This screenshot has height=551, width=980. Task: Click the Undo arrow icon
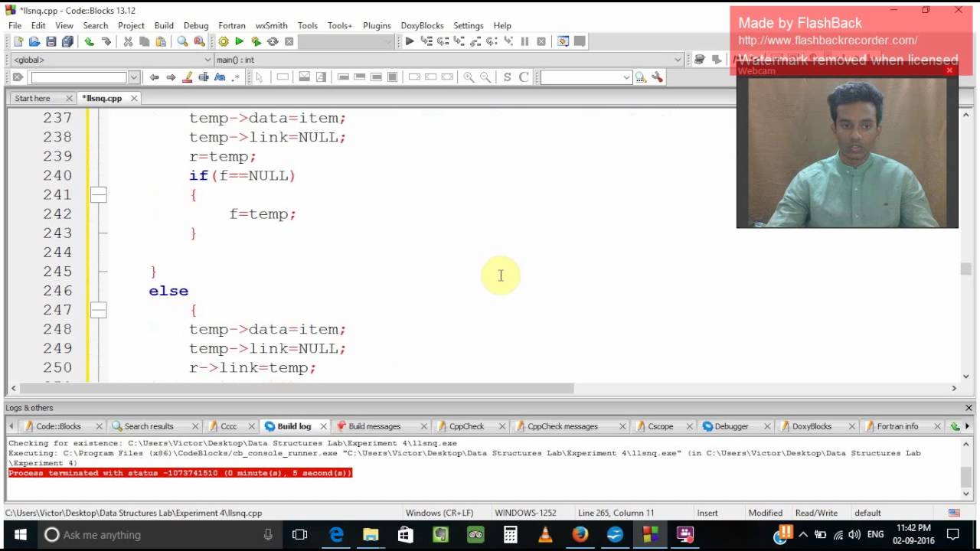tap(90, 41)
